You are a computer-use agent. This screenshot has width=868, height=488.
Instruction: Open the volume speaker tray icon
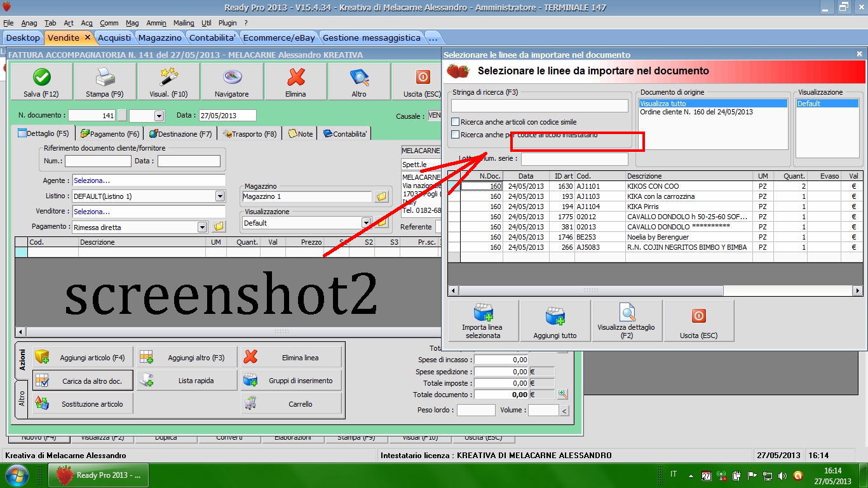click(782, 475)
